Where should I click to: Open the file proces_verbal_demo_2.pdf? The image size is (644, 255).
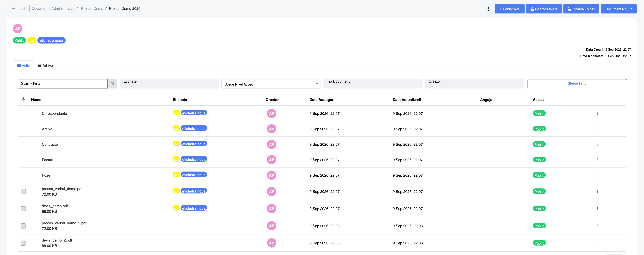tap(64, 223)
